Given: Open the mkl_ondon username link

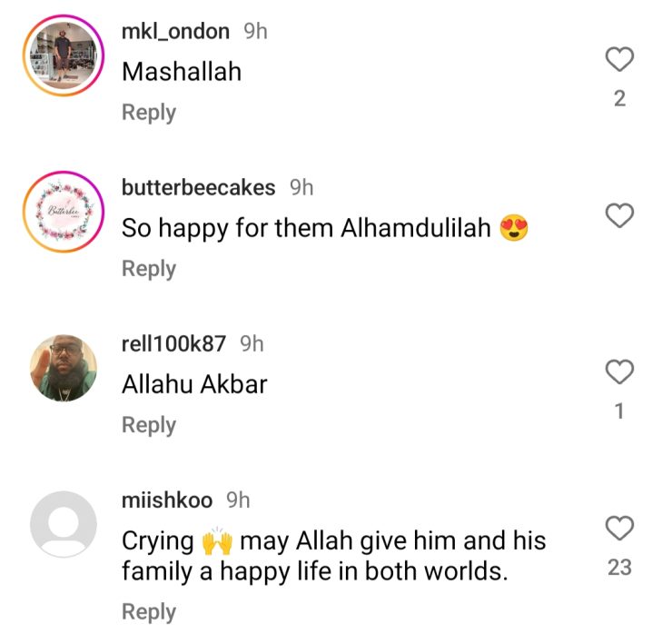Looking at the screenshot, I should [x=175, y=31].
